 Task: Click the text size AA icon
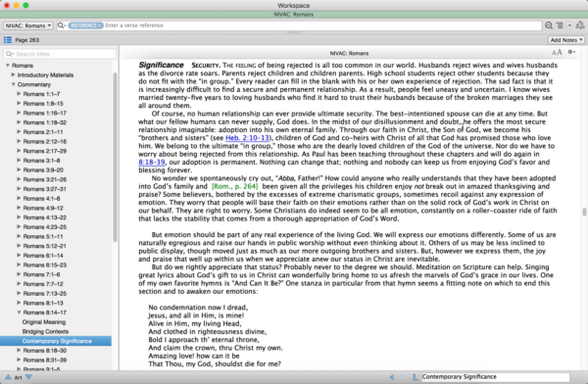(557, 53)
